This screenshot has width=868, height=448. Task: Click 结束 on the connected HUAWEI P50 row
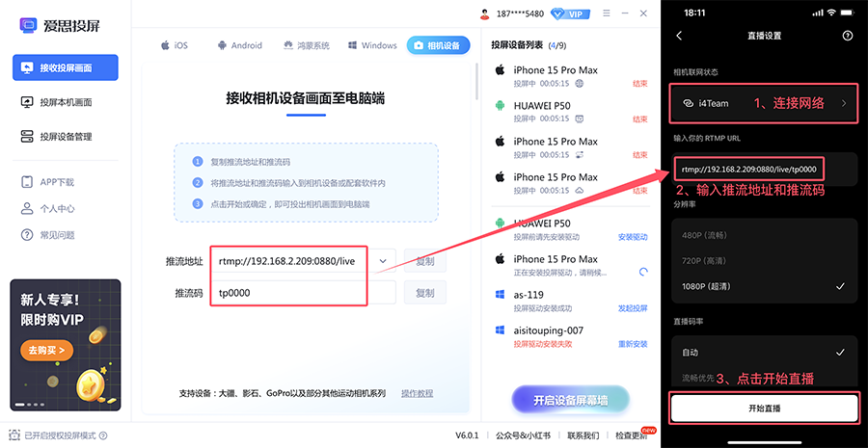[640, 119]
